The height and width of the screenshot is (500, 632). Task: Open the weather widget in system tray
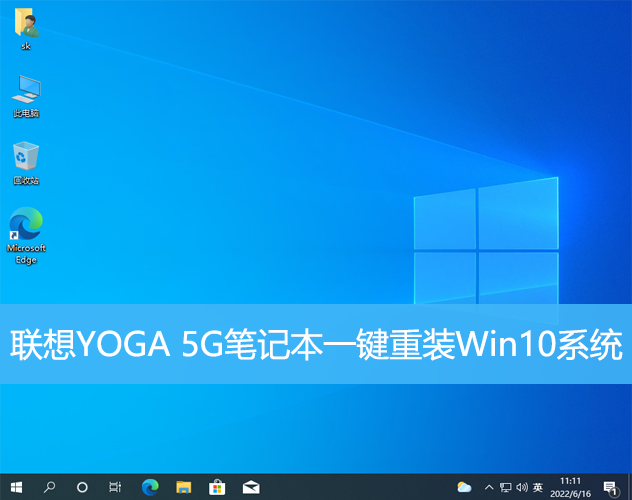464,487
